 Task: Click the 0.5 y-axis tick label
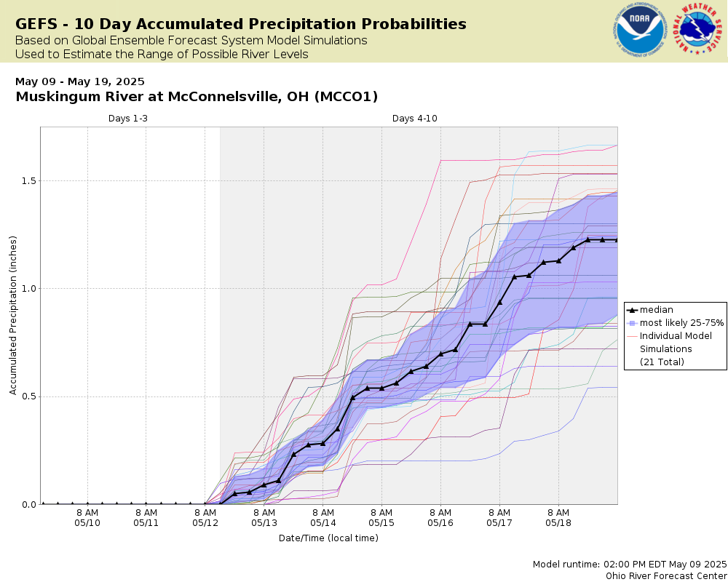pos(28,396)
